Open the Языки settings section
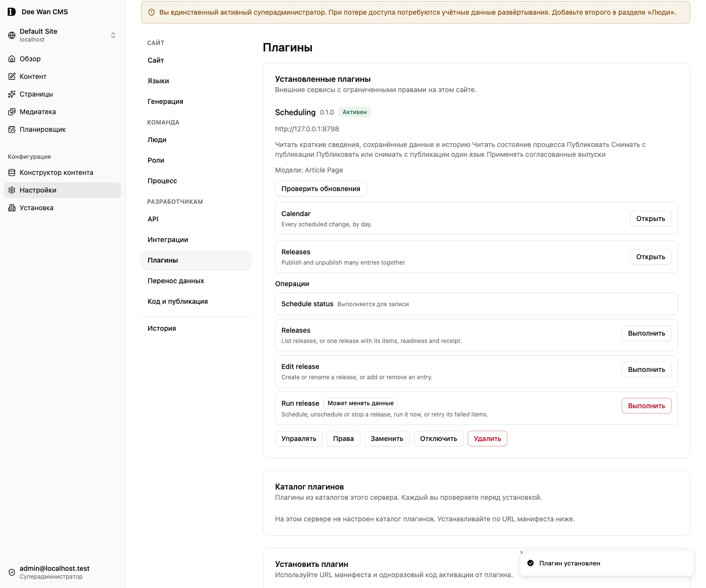Screen dimensions: 706x588 [x=196, y=81]
